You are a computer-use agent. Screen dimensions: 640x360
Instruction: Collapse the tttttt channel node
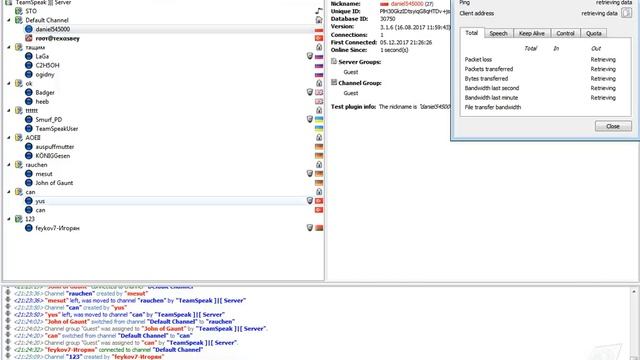point(9,110)
